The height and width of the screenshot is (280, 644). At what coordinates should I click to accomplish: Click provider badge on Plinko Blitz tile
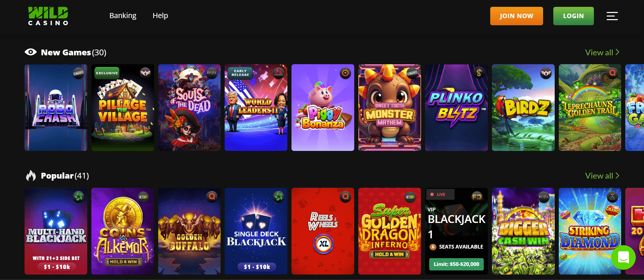click(x=479, y=73)
